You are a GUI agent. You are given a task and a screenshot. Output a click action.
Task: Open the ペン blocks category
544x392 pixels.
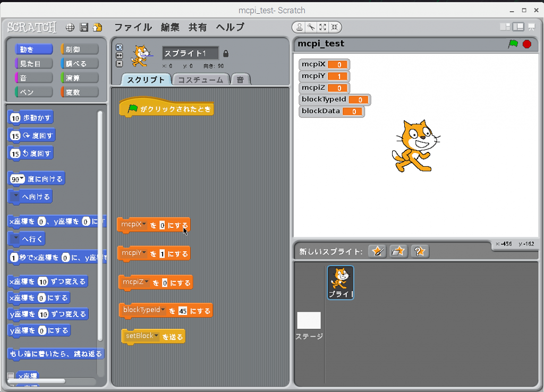coord(34,92)
